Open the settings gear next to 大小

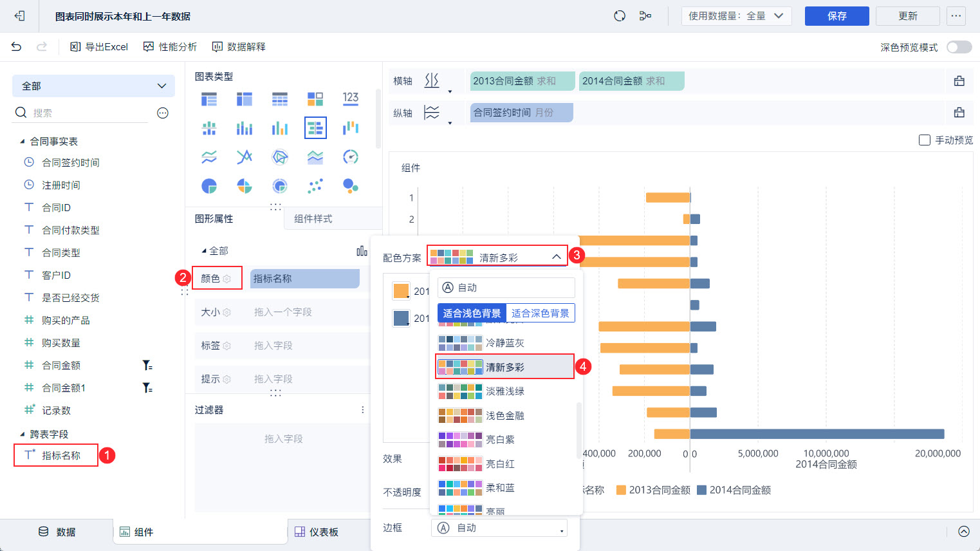point(227,312)
